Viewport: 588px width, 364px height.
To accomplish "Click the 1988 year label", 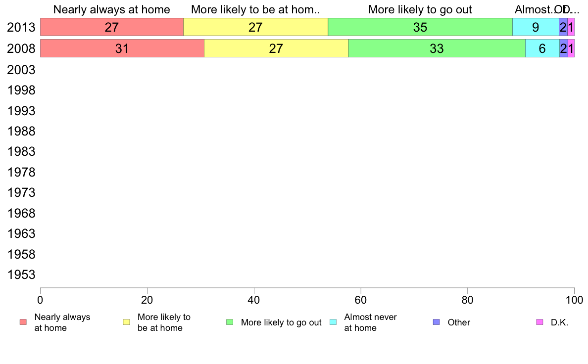I will 21,131.
